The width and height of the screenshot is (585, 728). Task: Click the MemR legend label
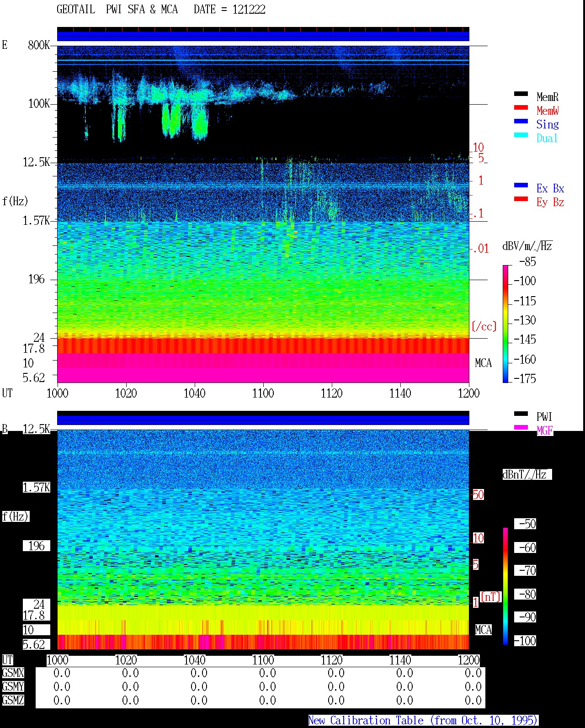click(x=548, y=97)
